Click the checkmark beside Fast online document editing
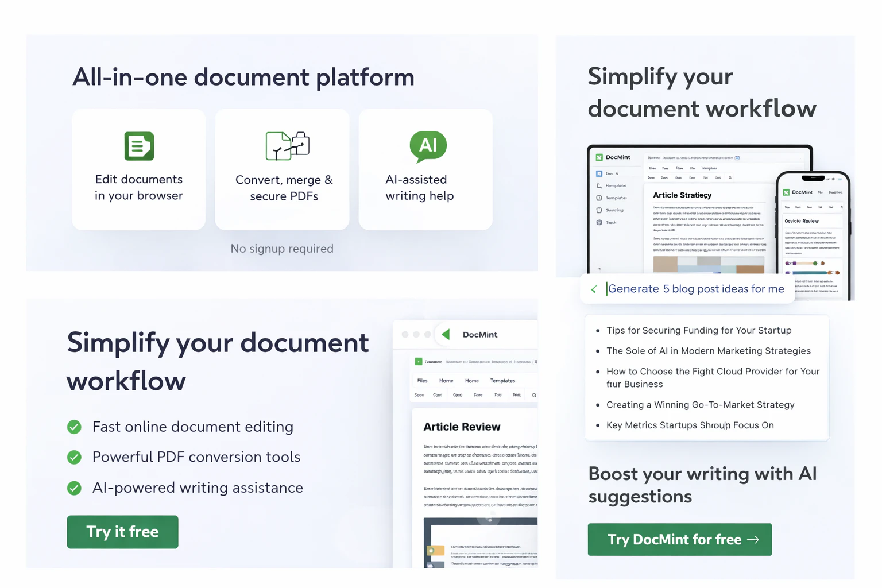 point(74,427)
